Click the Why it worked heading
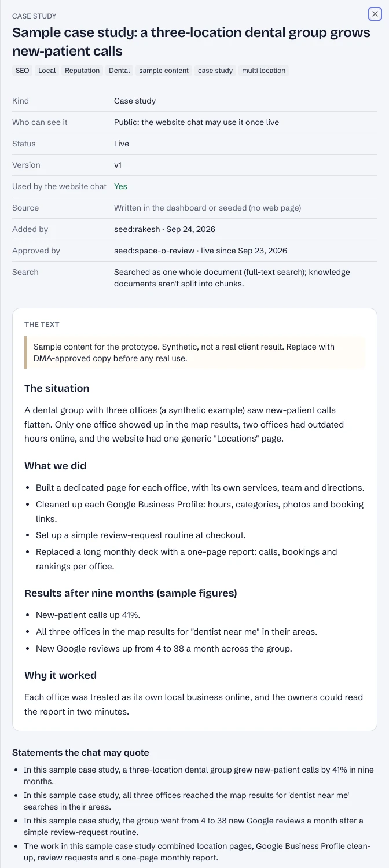389x868 pixels. [x=60, y=675]
